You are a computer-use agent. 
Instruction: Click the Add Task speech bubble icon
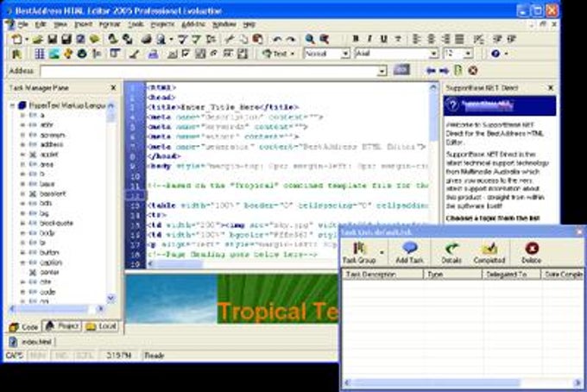409,248
